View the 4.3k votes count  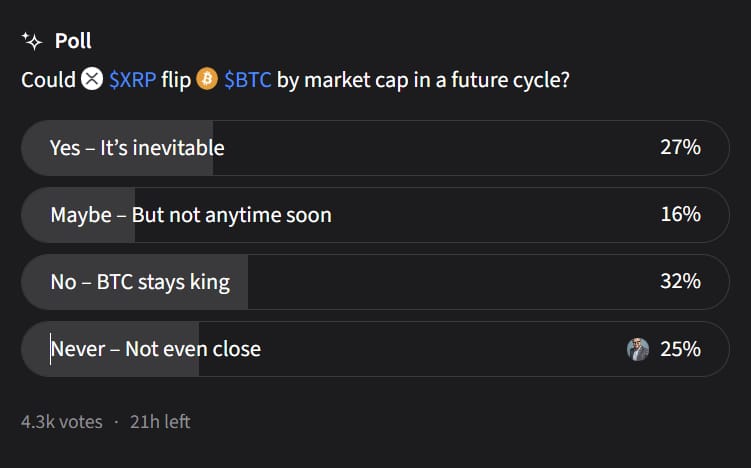61,422
